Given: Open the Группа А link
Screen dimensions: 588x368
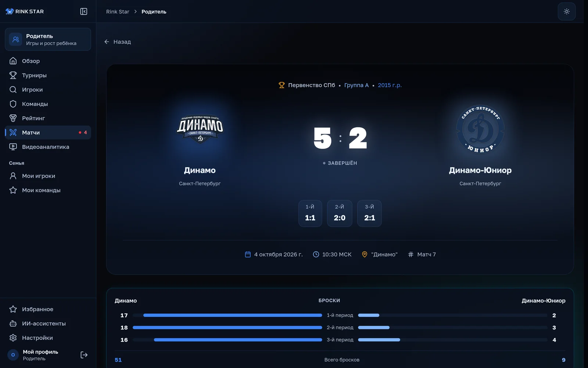Looking at the screenshot, I should pos(356,85).
